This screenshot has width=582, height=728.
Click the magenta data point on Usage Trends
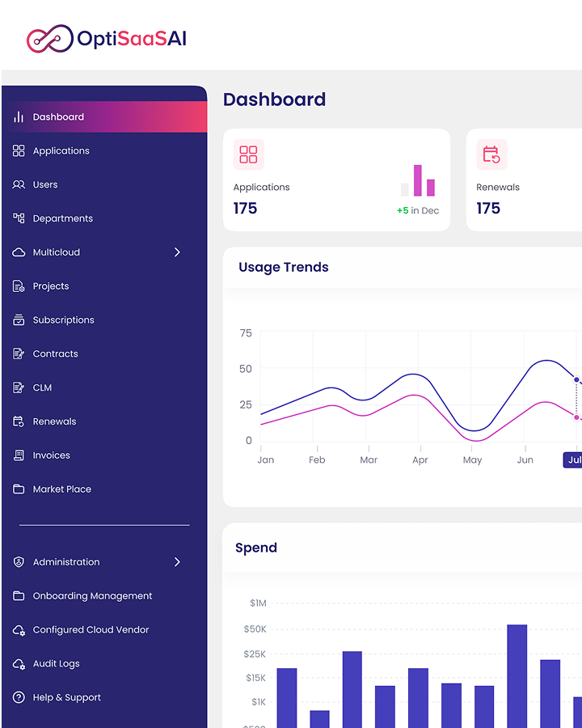coord(576,417)
